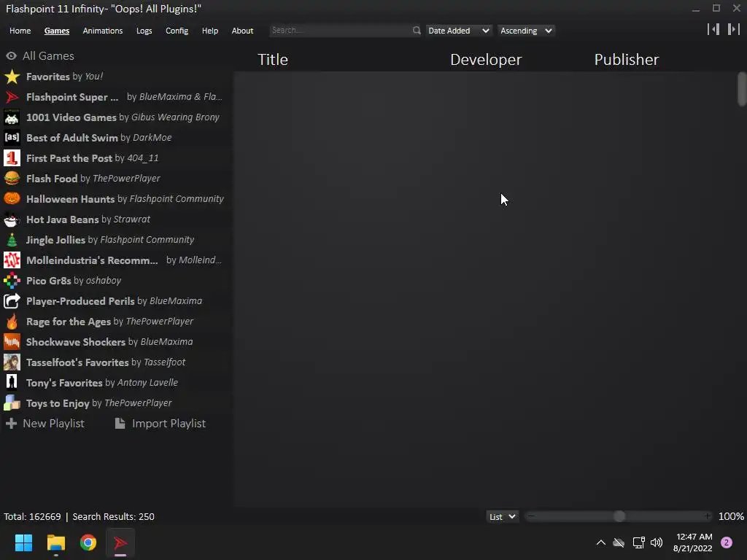
Task: Open the Ascending order dropdown
Action: tap(526, 31)
